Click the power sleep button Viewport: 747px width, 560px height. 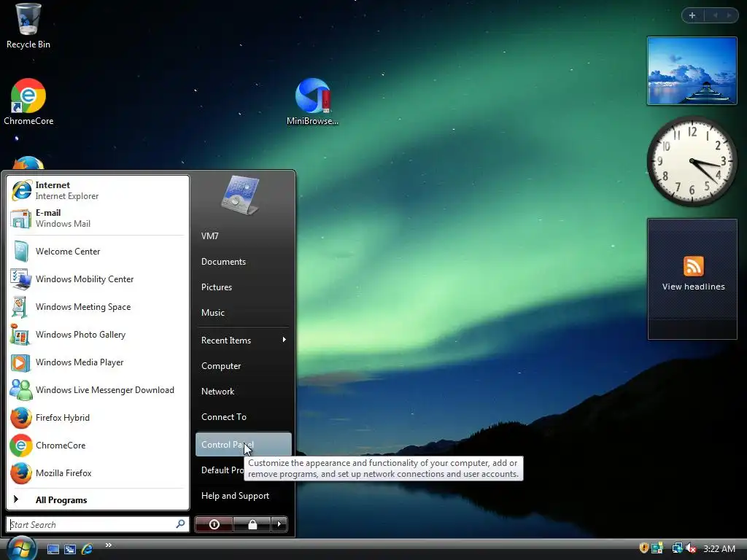(x=214, y=524)
